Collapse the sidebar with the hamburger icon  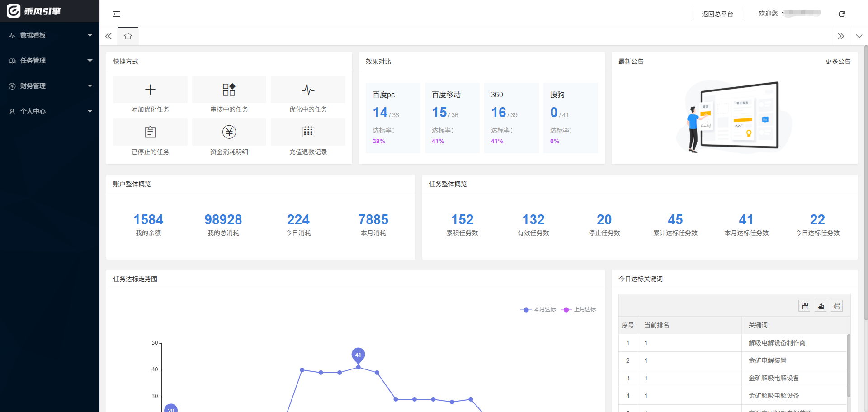coord(117,14)
